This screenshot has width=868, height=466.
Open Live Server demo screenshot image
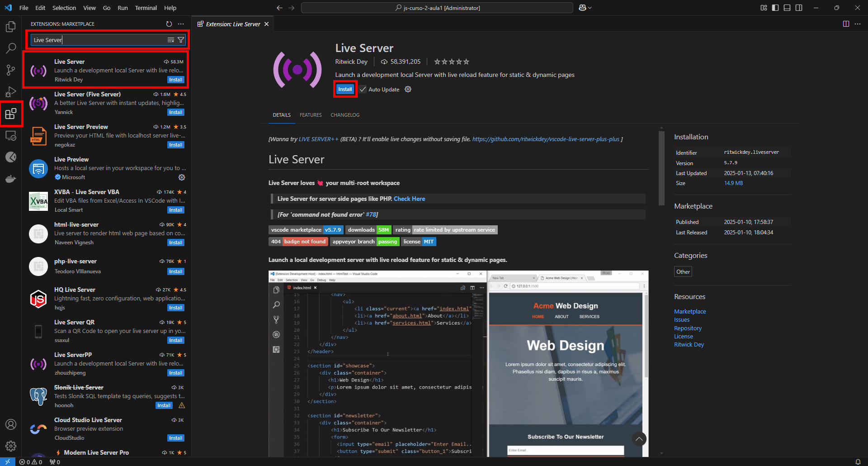pyautogui.click(x=458, y=364)
